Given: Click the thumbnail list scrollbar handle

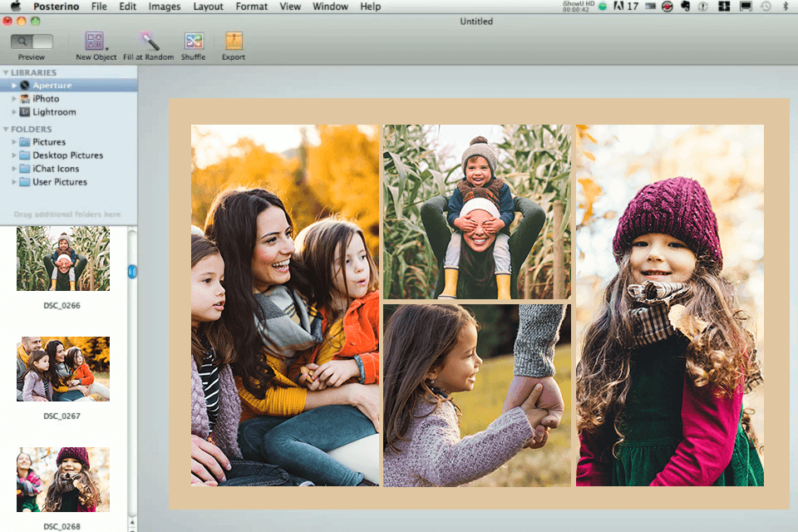Looking at the screenshot, I should (132, 272).
